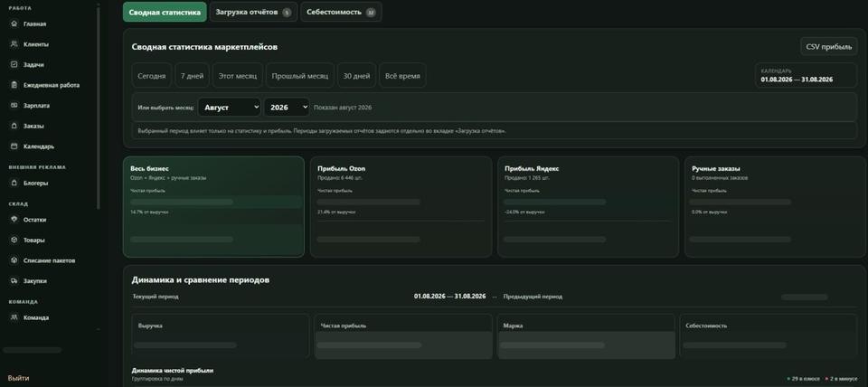Select the Всё время period button

pyautogui.click(x=402, y=76)
